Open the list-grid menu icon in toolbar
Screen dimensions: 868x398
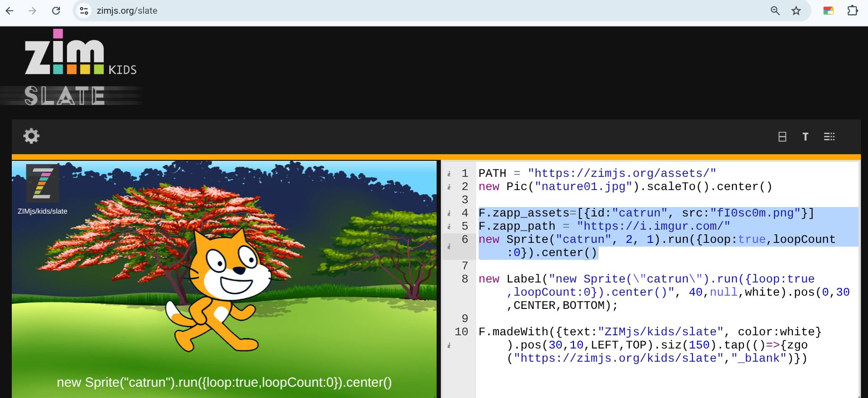tap(829, 137)
